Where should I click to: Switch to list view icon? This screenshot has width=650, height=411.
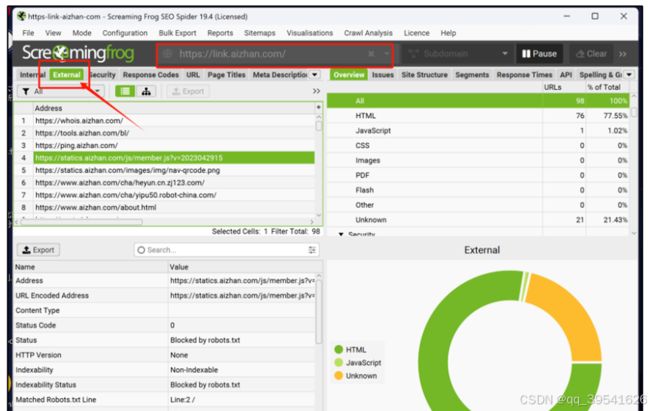click(x=125, y=91)
